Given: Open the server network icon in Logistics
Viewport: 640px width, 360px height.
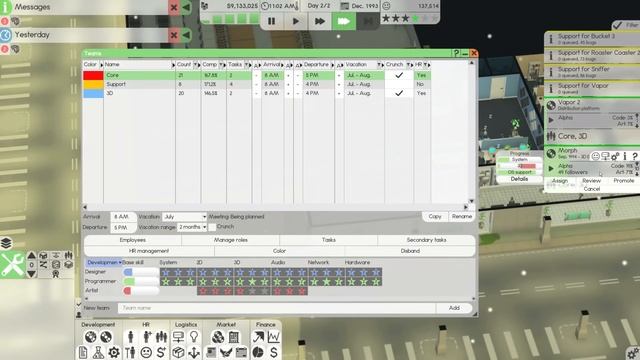Looking at the screenshot, I should click(x=178, y=337).
